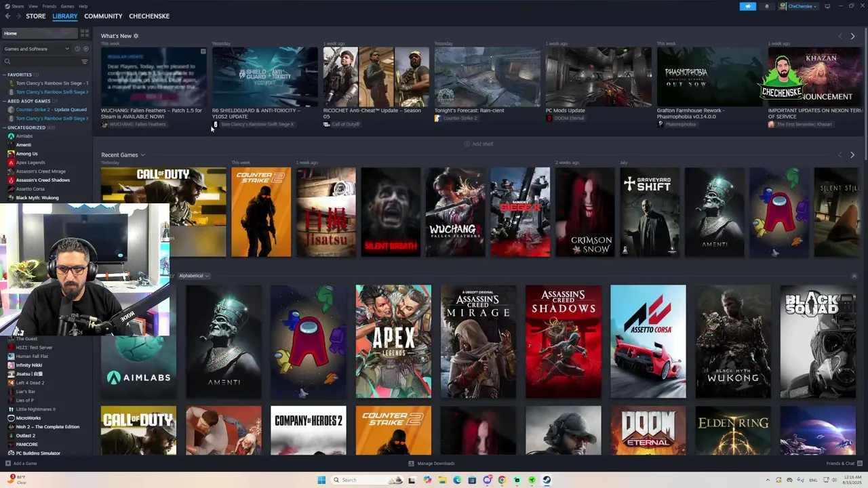Click the library search field
This screenshot has width=868, height=488.
41,62
